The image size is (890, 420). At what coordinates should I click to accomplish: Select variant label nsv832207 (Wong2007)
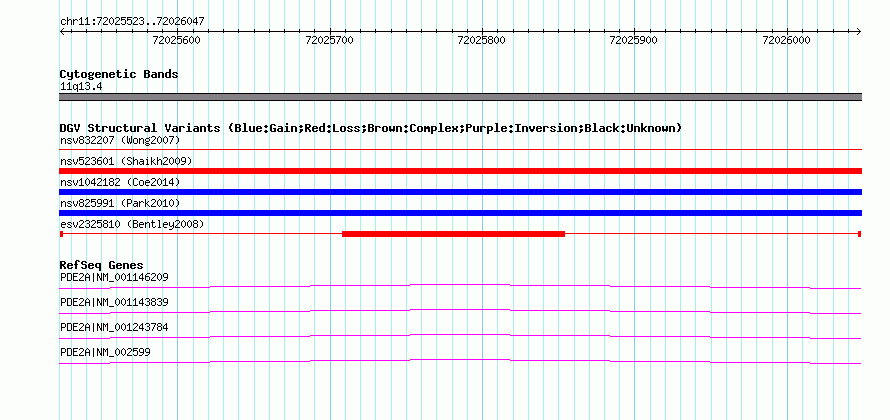(120, 140)
